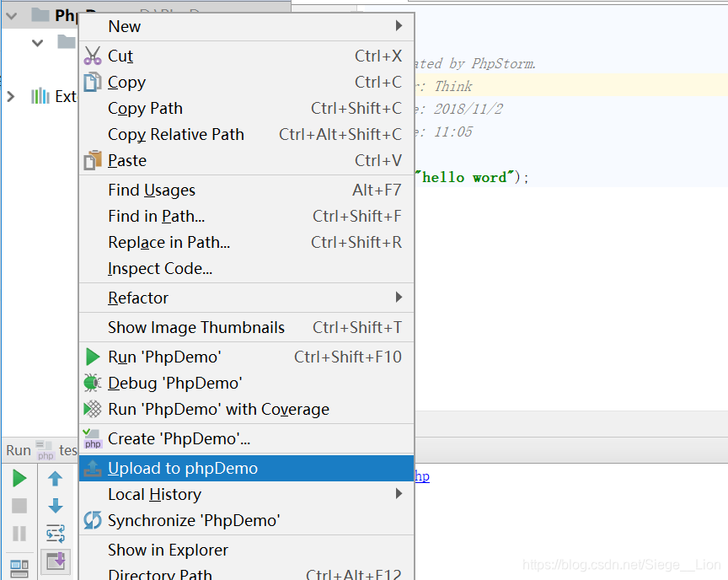Click the green Rerun button in Run panel
The image size is (728, 580).
pos(19,478)
